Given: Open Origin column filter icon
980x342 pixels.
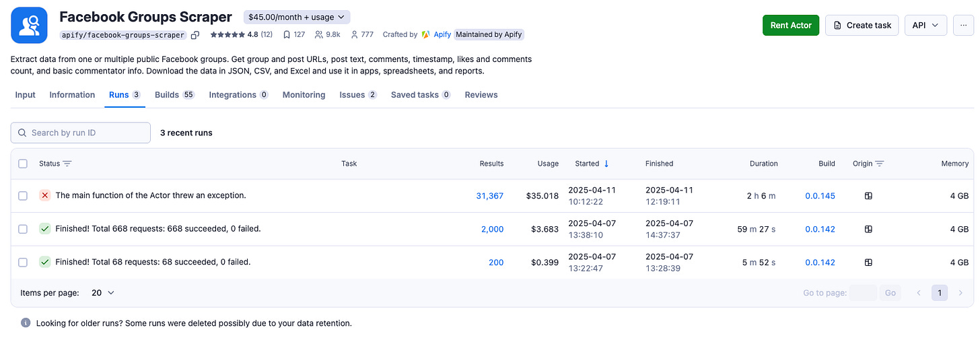Looking at the screenshot, I should 880,164.
